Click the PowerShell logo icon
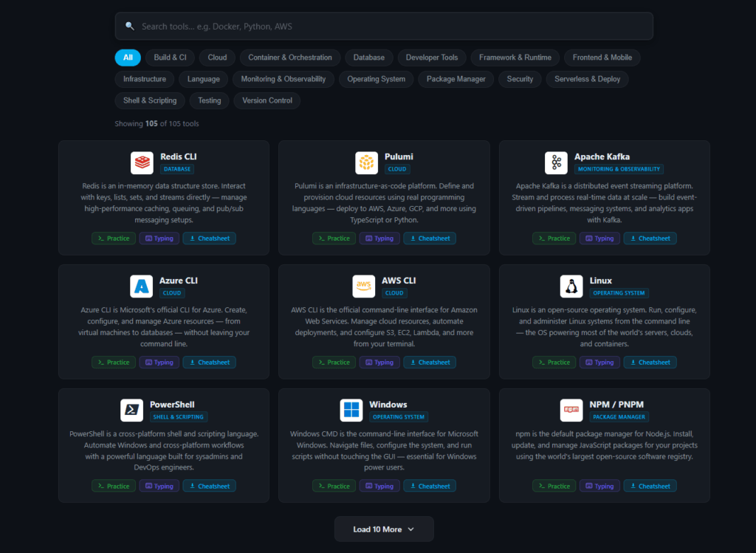 pyautogui.click(x=131, y=411)
